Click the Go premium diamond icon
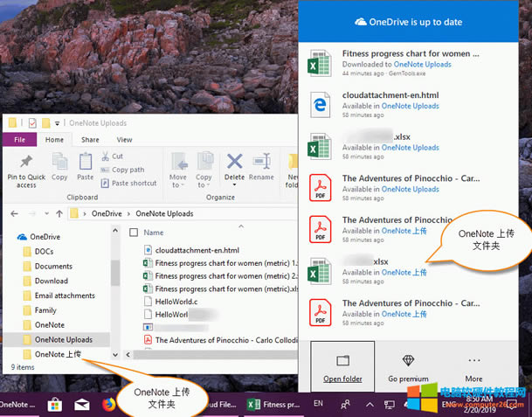This screenshot has height=417, width=532. click(x=408, y=360)
